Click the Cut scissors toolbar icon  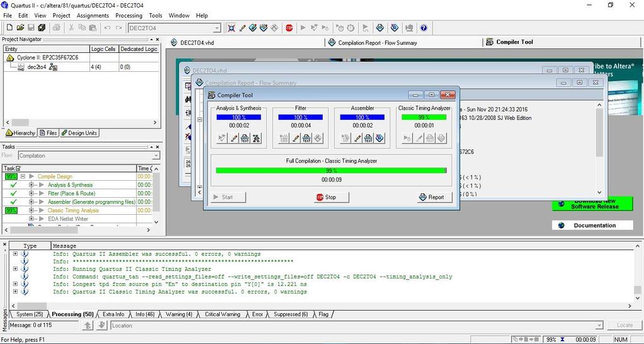coord(71,28)
